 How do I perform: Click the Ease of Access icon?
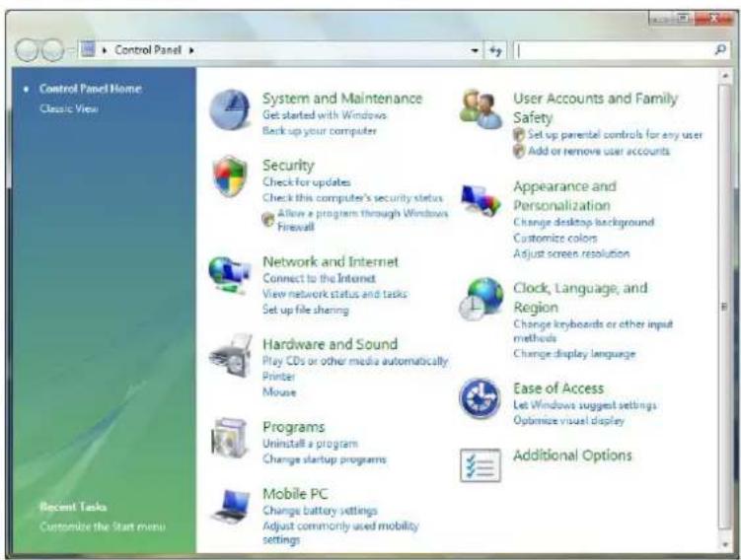point(480,398)
